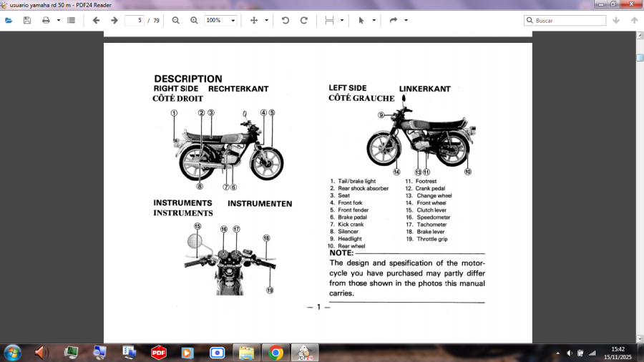Toggle the sidebar list panel icon
Viewport: 644px width, 362px height.
pos(71,21)
